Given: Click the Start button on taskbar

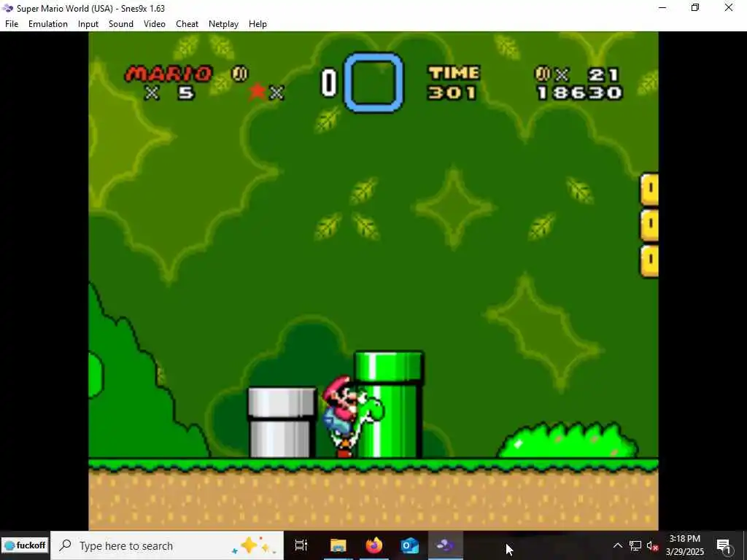Looking at the screenshot, I should click(x=25, y=545).
